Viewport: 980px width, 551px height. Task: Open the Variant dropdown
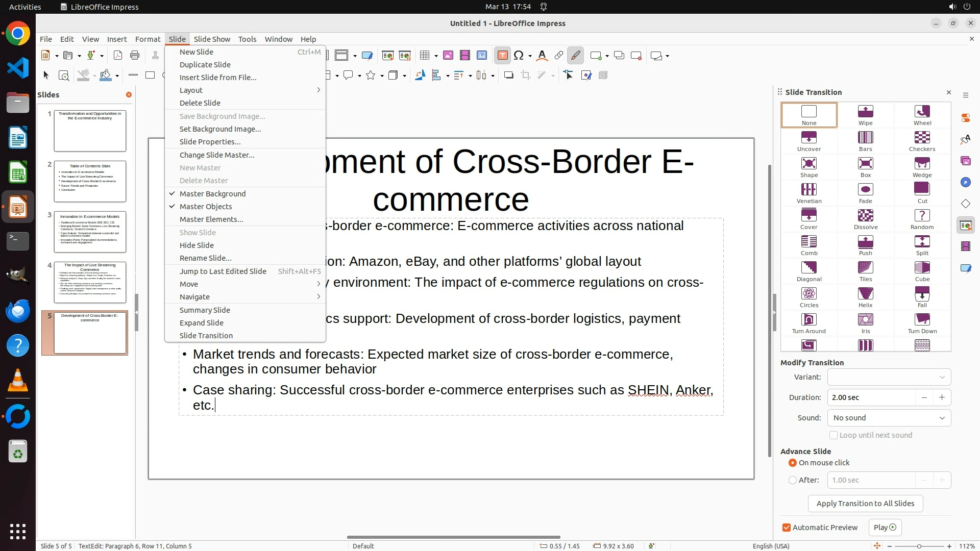coord(889,377)
